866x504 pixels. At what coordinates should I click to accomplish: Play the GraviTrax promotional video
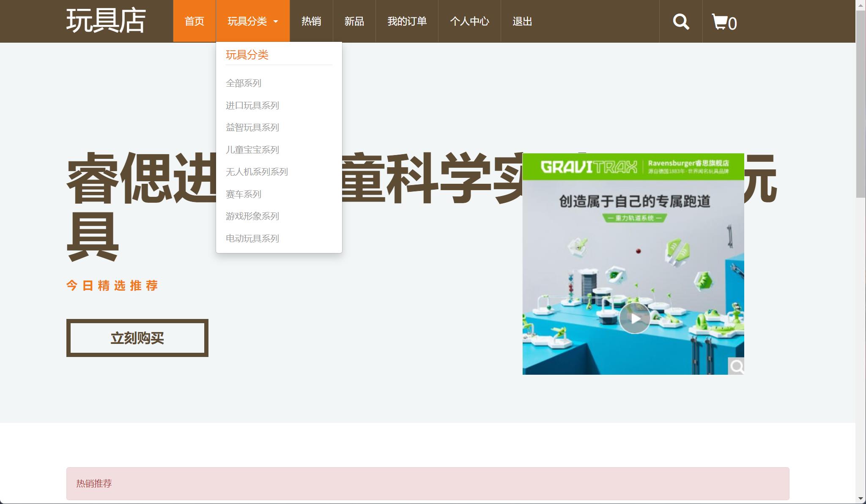click(634, 319)
